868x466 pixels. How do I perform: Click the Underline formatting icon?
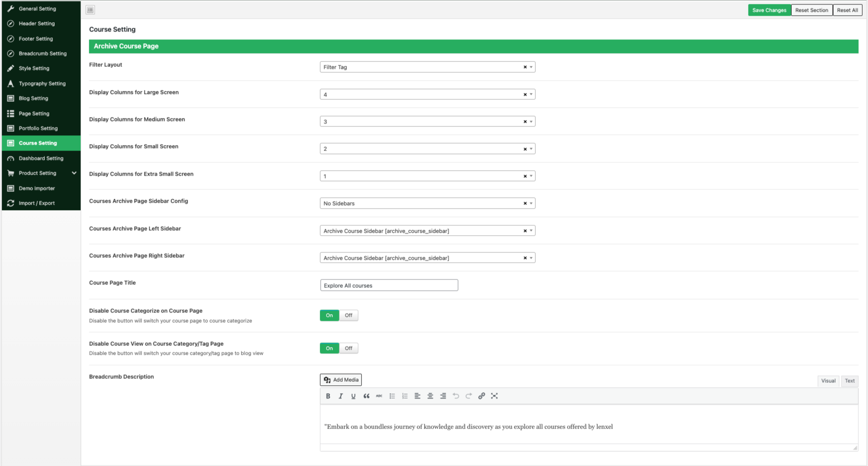[354, 396]
